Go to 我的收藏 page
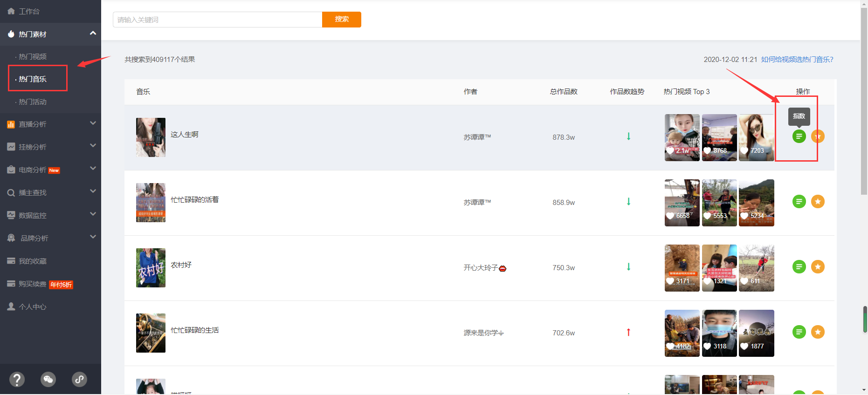This screenshot has width=868, height=395. pyautogui.click(x=33, y=261)
